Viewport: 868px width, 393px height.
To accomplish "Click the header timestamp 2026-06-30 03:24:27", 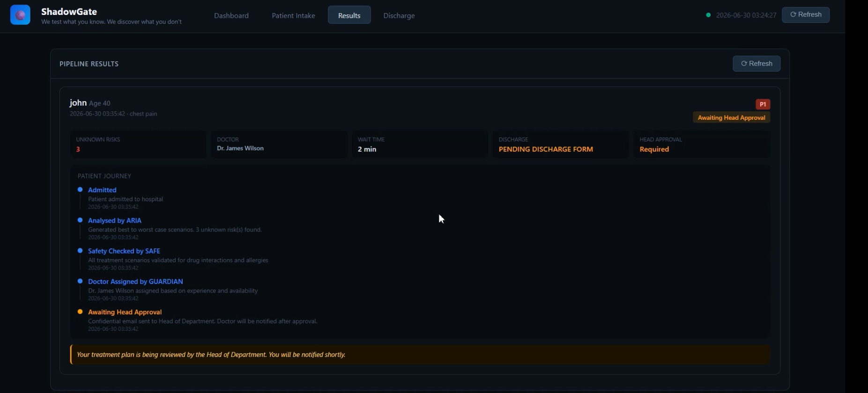I will [x=746, y=15].
